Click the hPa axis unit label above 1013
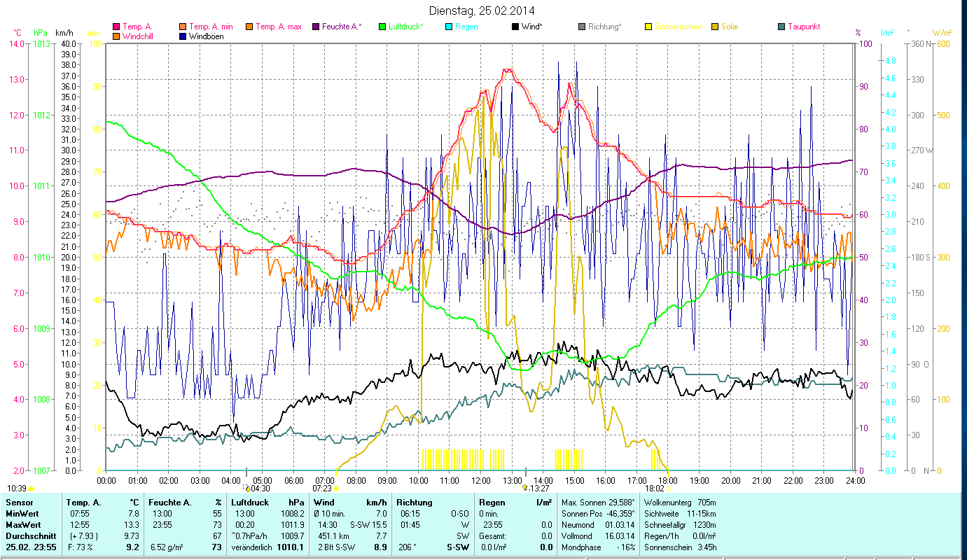Screen dimensions: 967x560 point(41,33)
